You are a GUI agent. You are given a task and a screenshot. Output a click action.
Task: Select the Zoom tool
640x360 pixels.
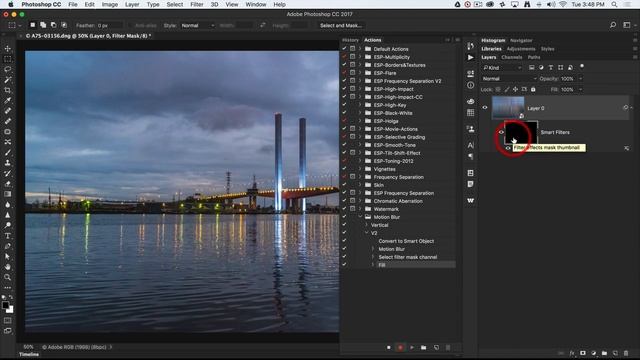point(7,277)
